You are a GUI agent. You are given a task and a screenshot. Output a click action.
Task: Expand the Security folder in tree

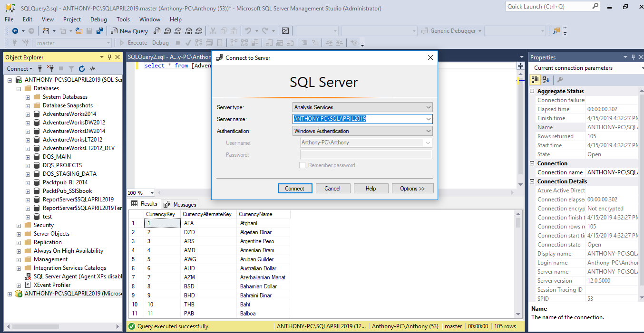pyautogui.click(x=19, y=225)
